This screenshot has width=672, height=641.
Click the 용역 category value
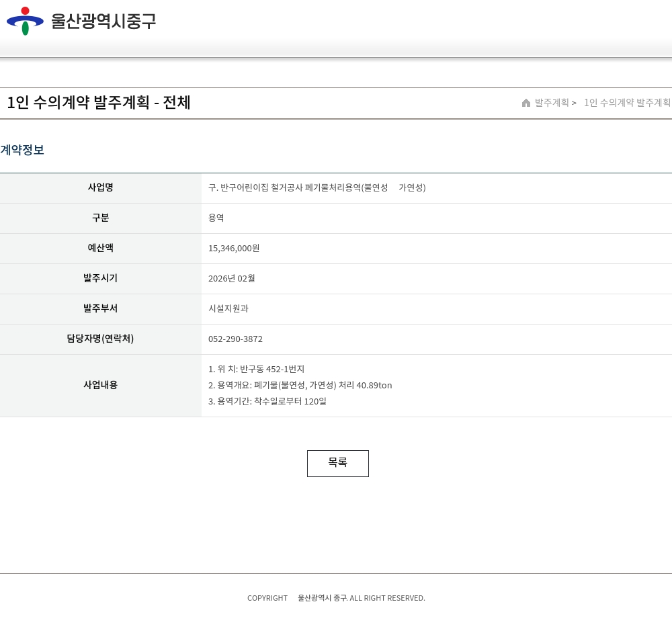click(216, 218)
